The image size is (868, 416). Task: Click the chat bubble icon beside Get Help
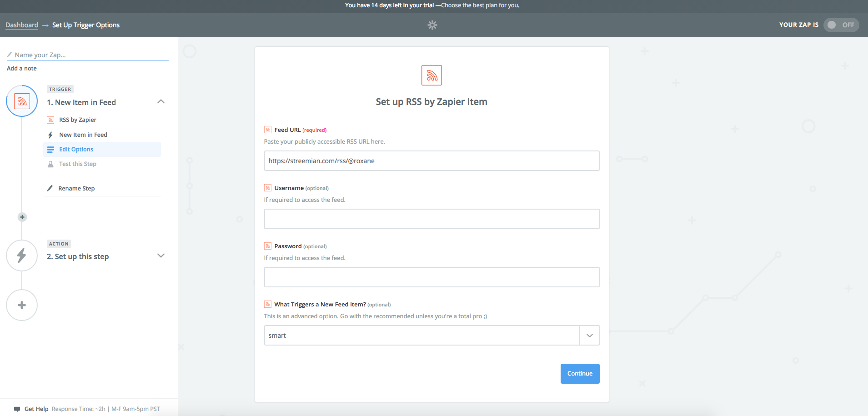17,409
